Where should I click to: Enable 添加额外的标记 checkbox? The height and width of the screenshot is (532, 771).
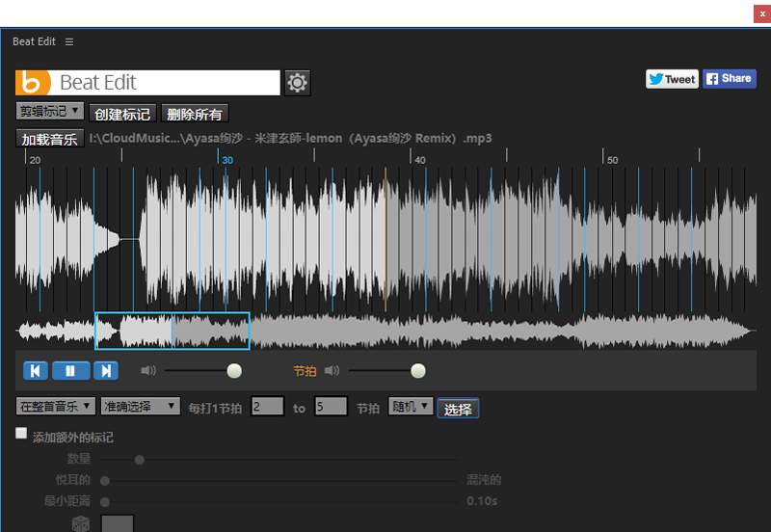[x=21, y=433]
